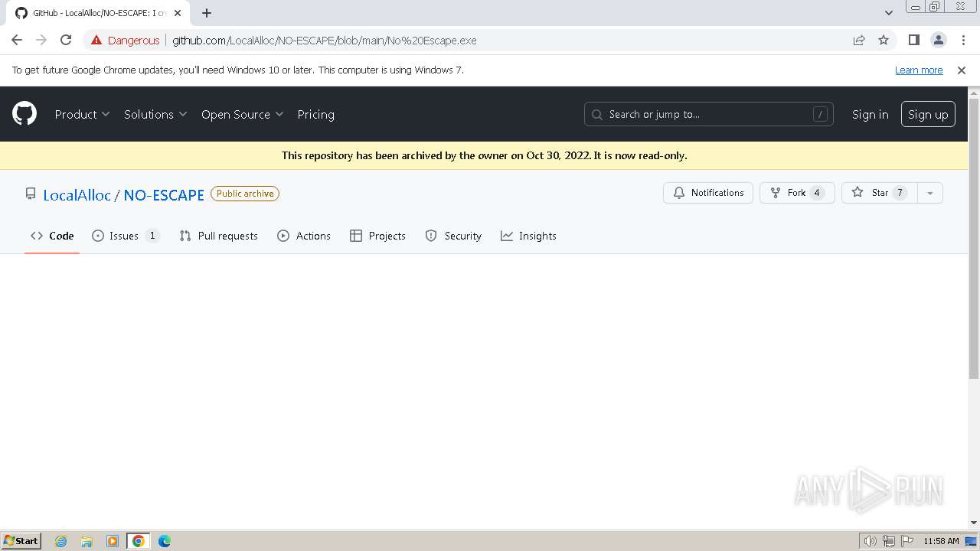
Task: Click the address bar URL text
Action: tap(324, 40)
